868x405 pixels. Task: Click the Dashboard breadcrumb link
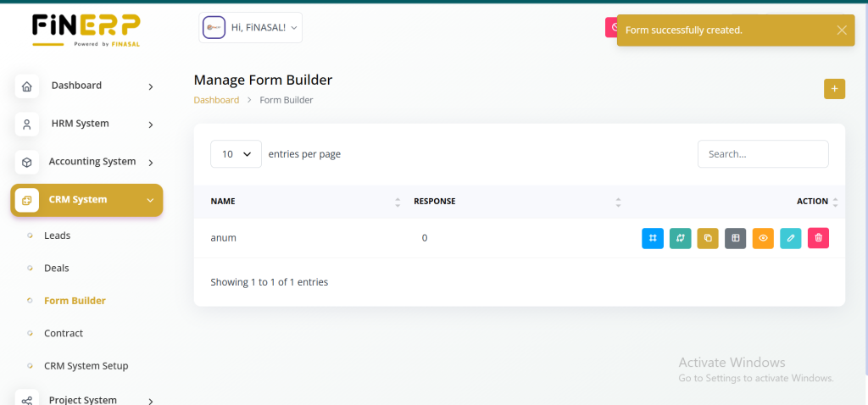(x=216, y=100)
